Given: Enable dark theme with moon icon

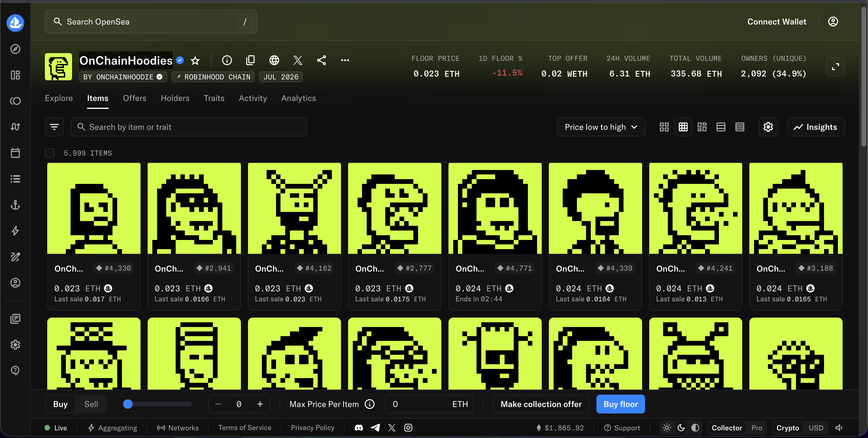Looking at the screenshot, I should pos(681,428).
